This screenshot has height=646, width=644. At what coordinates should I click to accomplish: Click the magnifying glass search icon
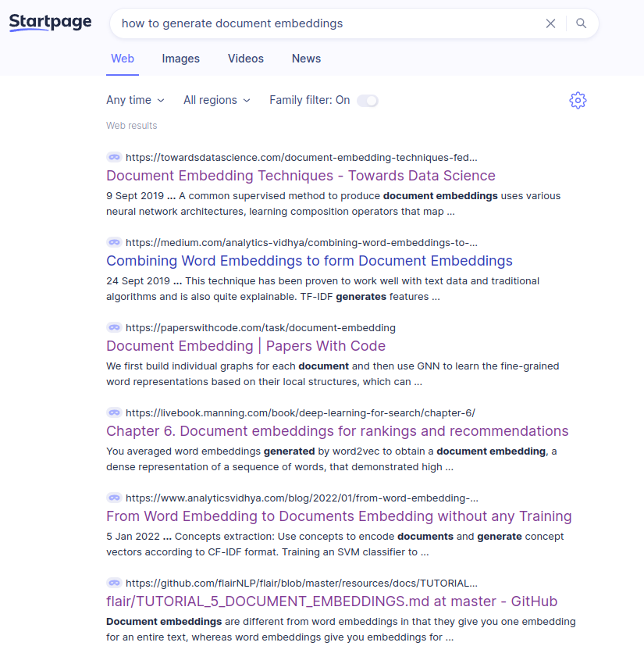tap(581, 23)
